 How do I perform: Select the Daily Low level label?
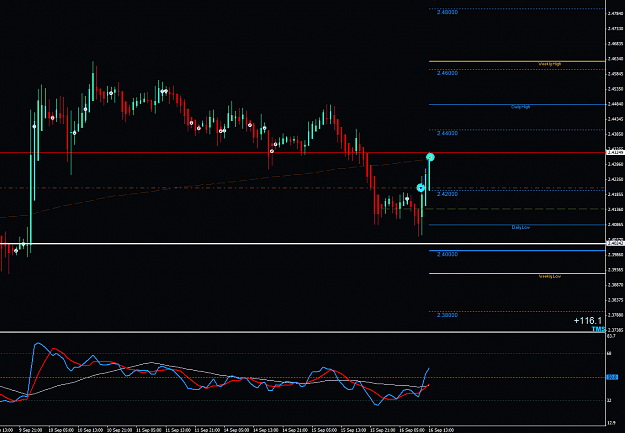tap(521, 227)
